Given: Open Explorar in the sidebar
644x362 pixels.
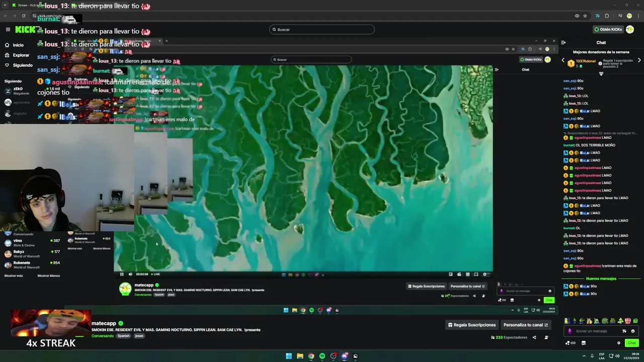Looking at the screenshot, I should (18, 55).
